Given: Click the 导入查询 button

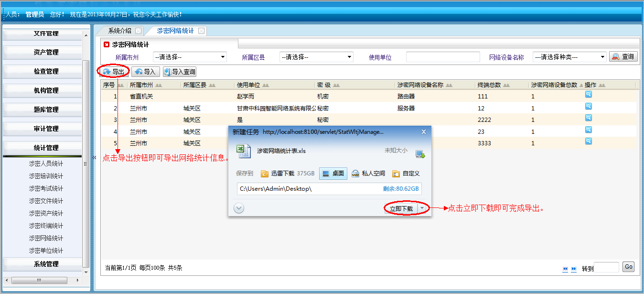Looking at the screenshot, I should coord(180,72).
